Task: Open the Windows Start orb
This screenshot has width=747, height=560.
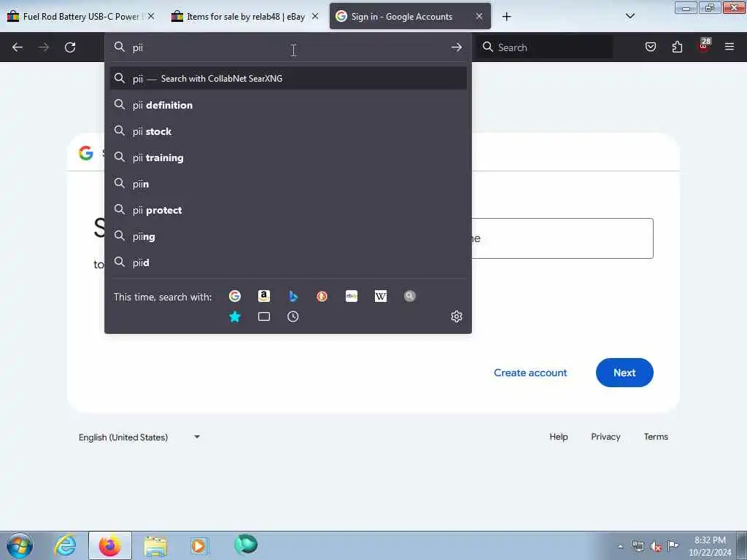Action: point(20,545)
